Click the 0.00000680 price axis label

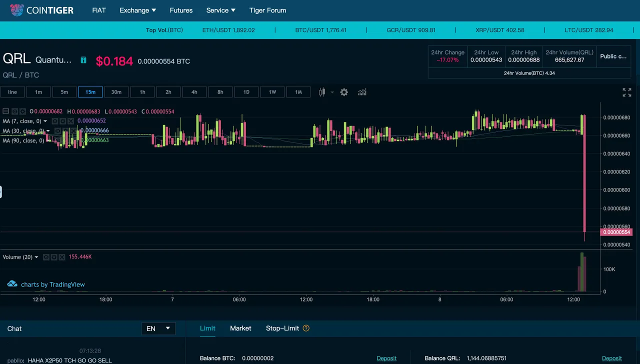point(616,117)
